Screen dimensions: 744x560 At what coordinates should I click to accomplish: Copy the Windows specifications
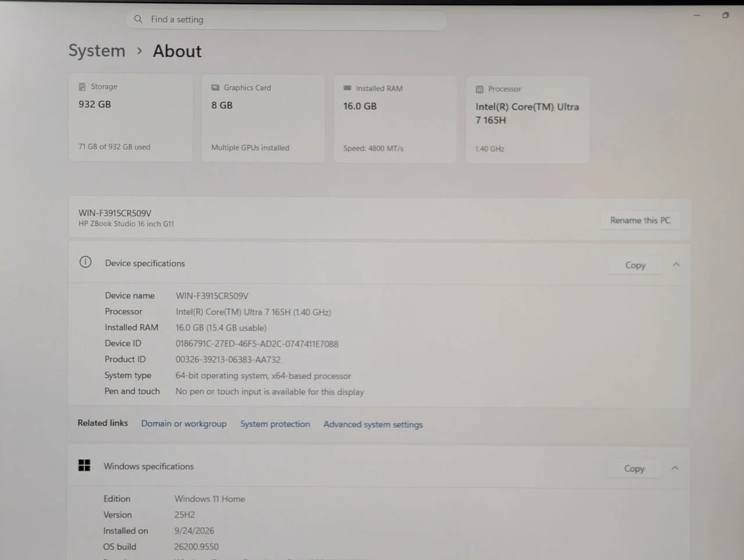(634, 468)
